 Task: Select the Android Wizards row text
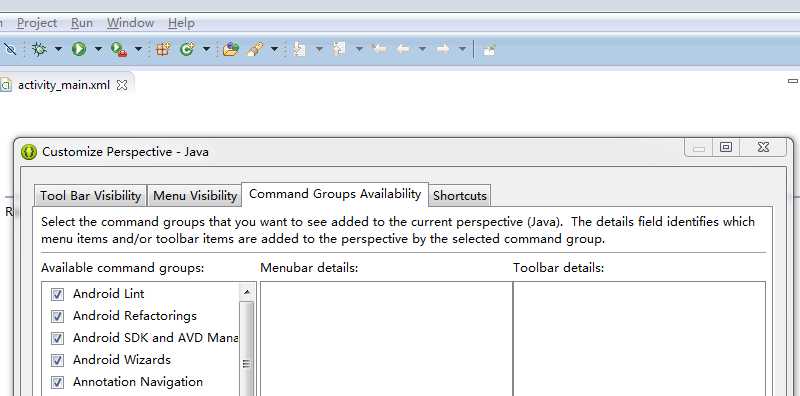click(121, 360)
